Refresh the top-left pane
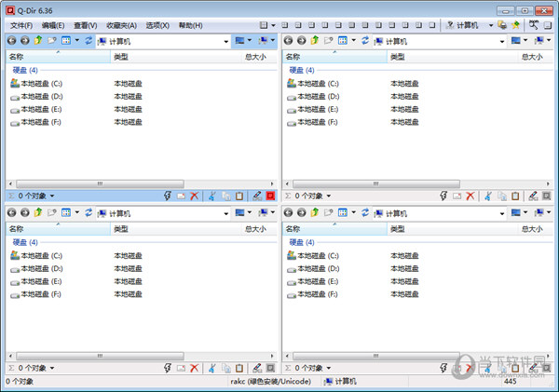The width and height of the screenshot is (559, 392). tap(89, 41)
